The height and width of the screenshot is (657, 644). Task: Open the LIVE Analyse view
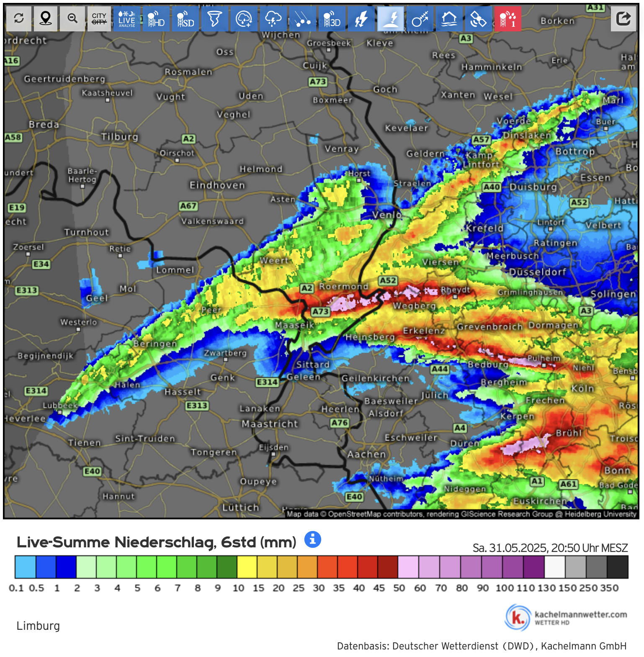tap(127, 18)
